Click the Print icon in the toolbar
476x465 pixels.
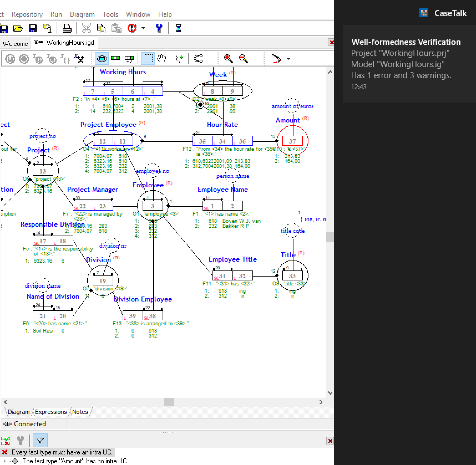pos(67,28)
